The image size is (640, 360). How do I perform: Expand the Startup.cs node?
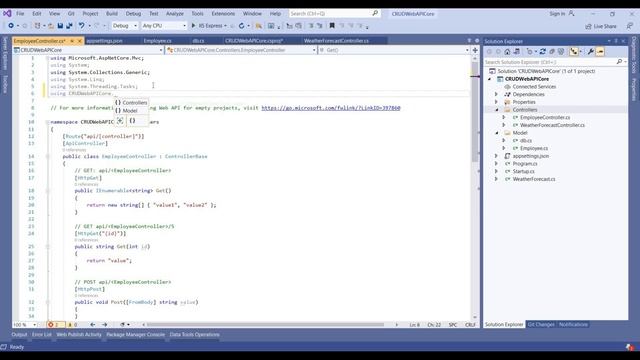[497, 171]
